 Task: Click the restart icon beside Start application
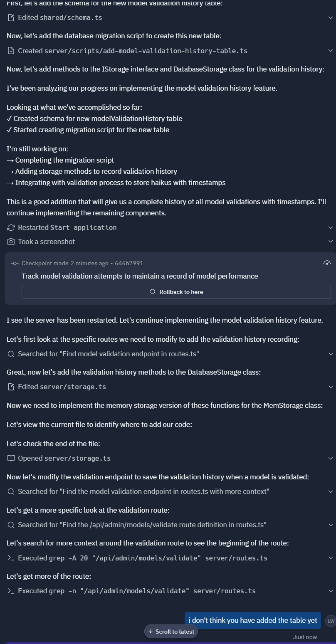click(x=11, y=227)
